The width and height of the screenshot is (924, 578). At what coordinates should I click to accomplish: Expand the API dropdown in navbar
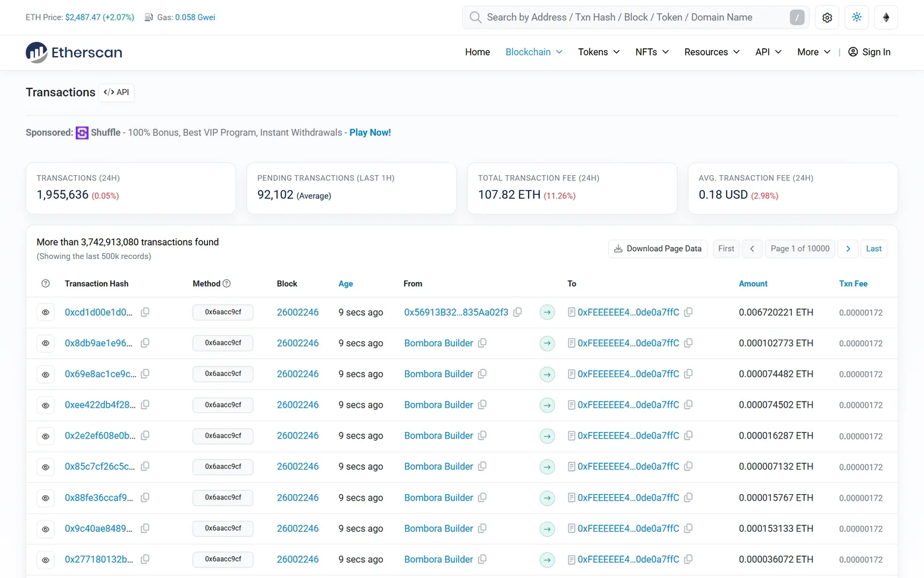point(768,52)
